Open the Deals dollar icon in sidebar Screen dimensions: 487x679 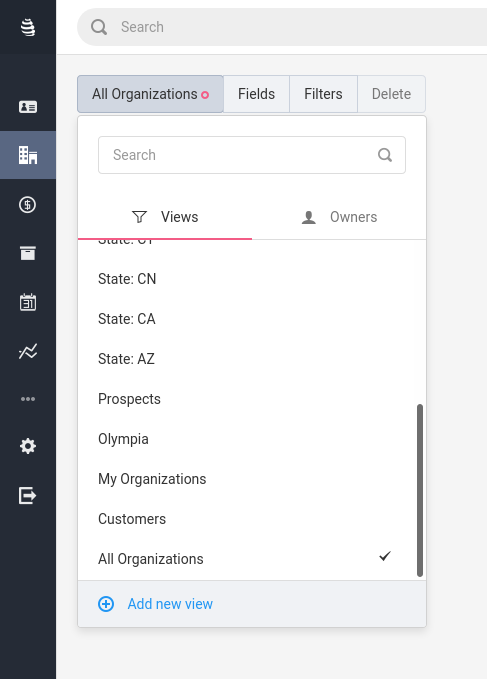[x=28, y=204]
